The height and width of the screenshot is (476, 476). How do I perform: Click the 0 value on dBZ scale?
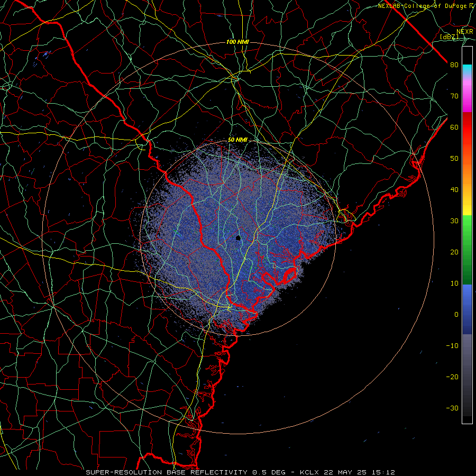coord(456,315)
